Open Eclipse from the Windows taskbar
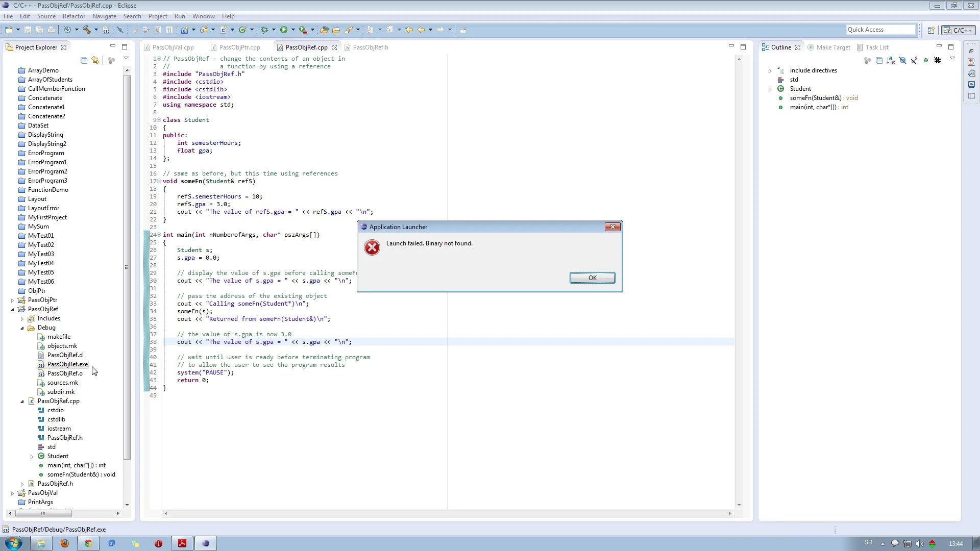The image size is (980, 551). [206, 543]
